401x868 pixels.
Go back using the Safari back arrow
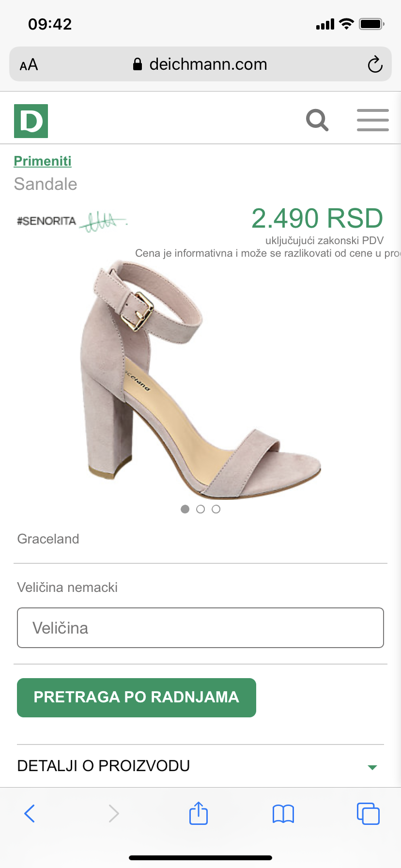tap(30, 813)
